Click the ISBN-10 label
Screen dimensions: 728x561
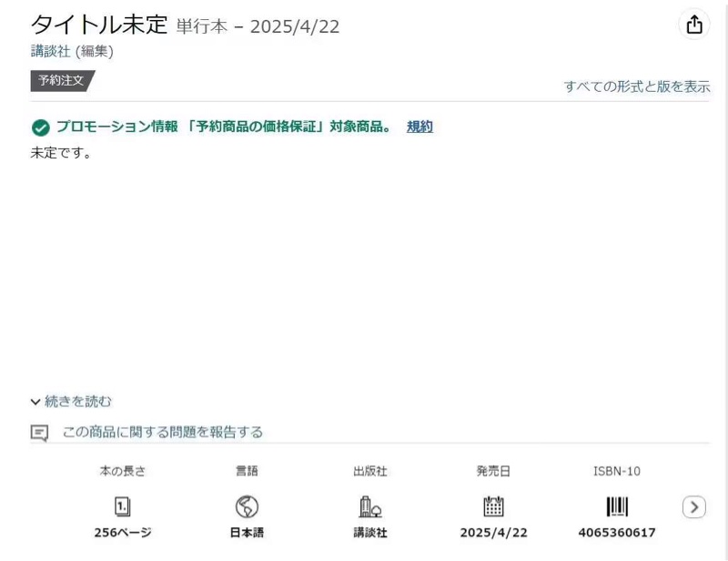(x=617, y=472)
